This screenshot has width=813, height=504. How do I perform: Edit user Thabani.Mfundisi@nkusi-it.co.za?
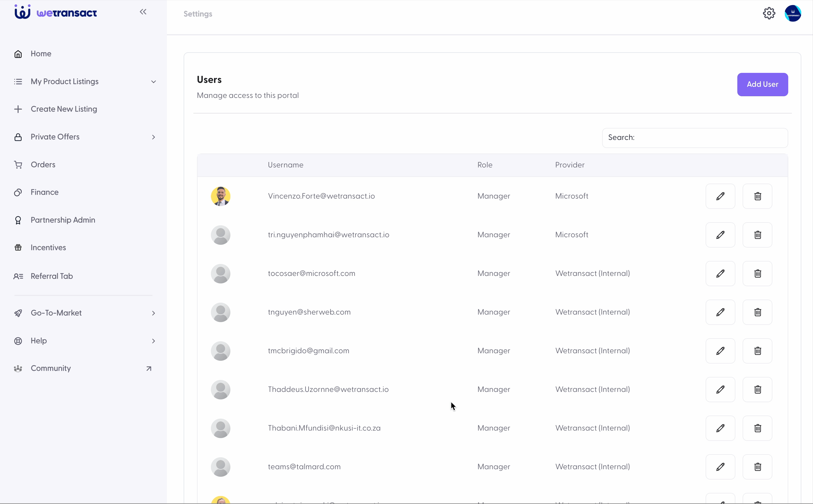tap(720, 428)
